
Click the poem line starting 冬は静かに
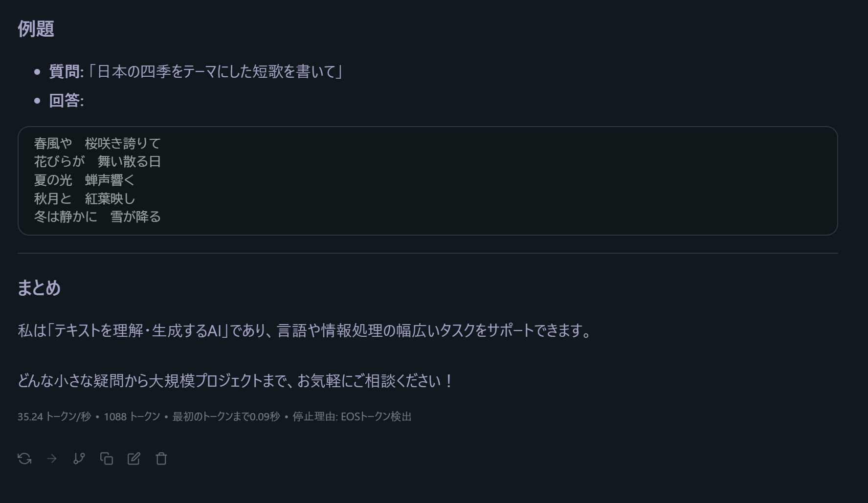tap(97, 217)
